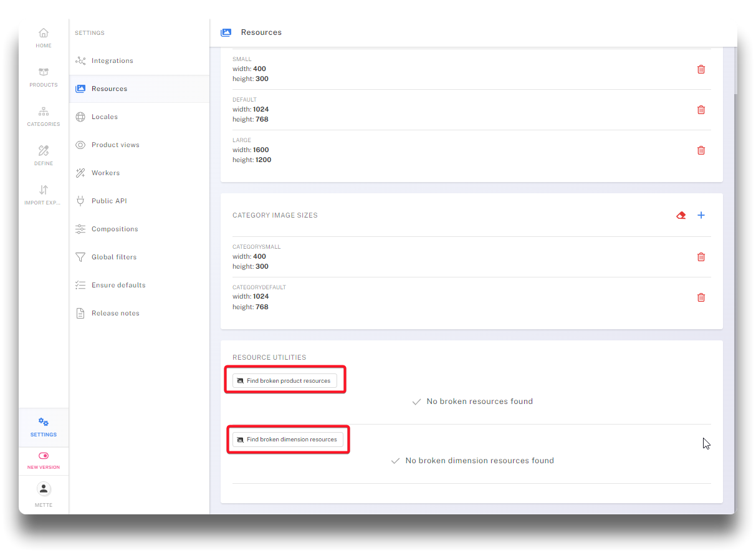756x553 pixels.
Task: Click trash icon for DEFAULT image size
Action: coord(701,110)
